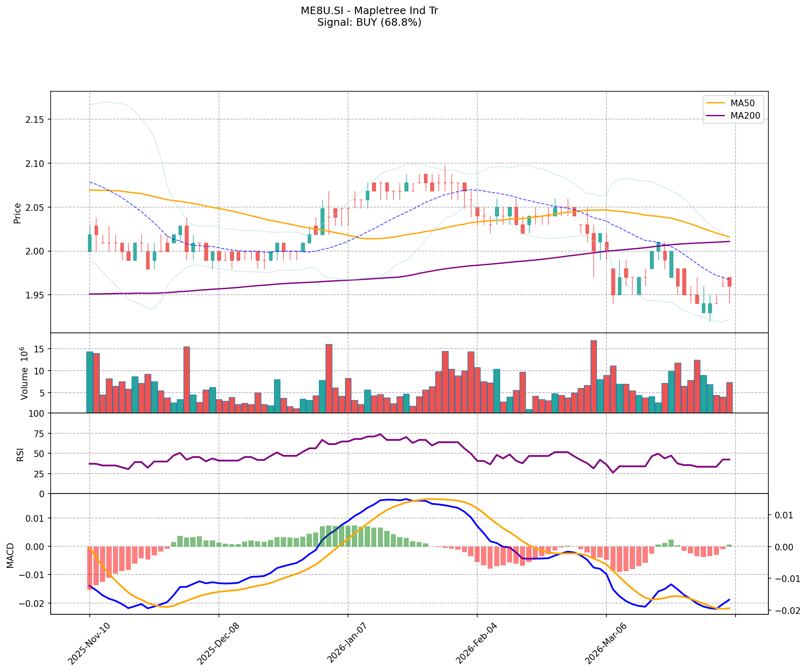Click the tallest volume bar near March
This screenshot has width=807, height=672.
click(x=594, y=376)
